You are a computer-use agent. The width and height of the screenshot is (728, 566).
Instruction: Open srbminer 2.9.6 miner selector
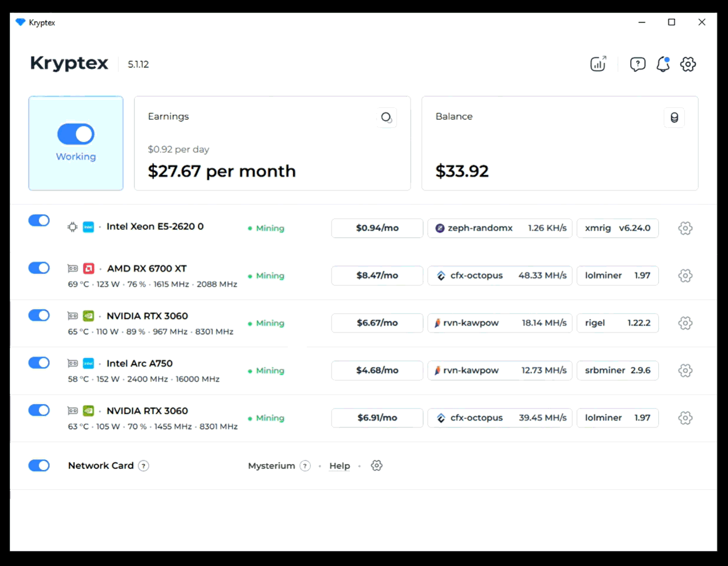coord(617,370)
